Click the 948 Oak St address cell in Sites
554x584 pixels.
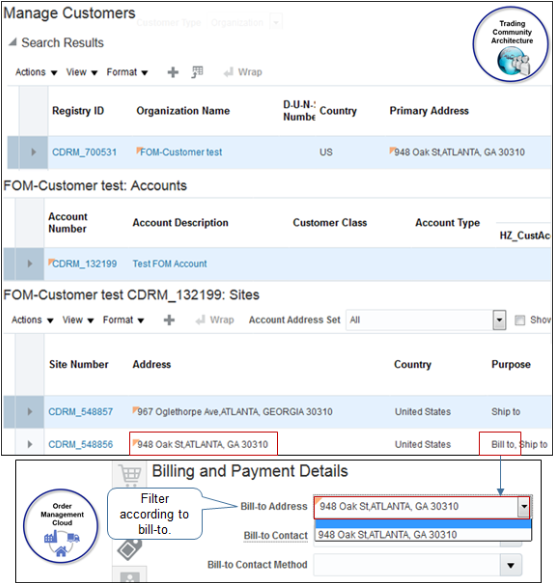point(203,444)
